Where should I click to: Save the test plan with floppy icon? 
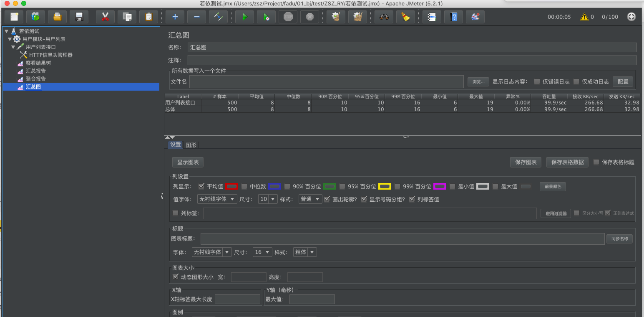tap(79, 17)
